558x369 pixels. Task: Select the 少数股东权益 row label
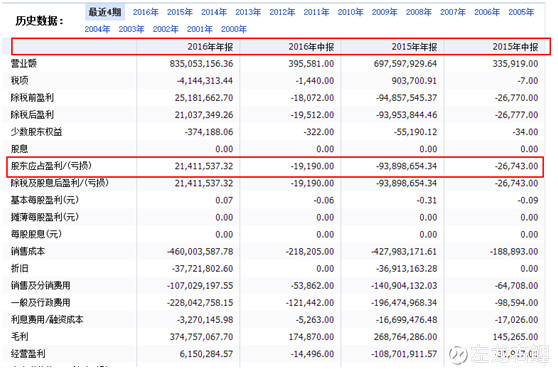point(36,132)
